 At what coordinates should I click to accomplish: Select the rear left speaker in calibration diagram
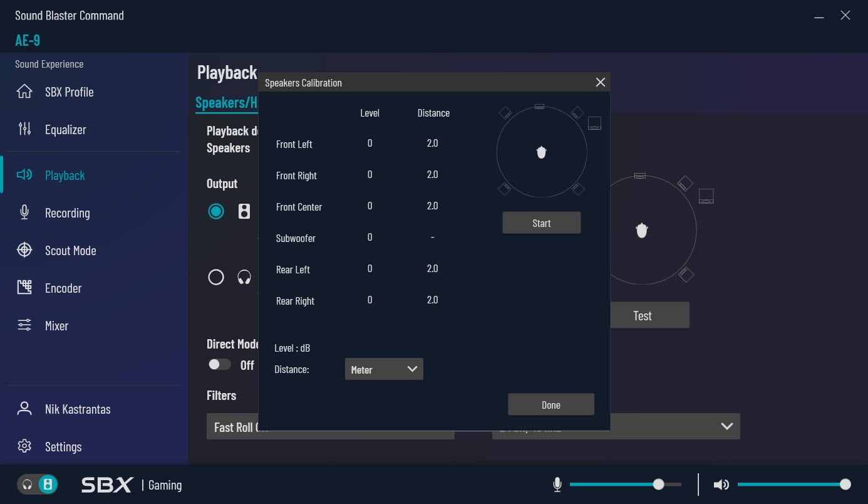pos(505,189)
